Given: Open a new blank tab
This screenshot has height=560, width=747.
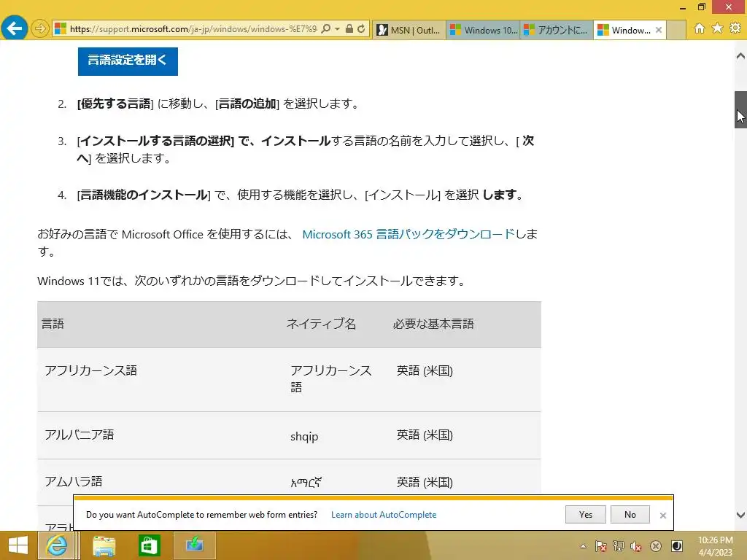Looking at the screenshot, I should click(676, 30).
